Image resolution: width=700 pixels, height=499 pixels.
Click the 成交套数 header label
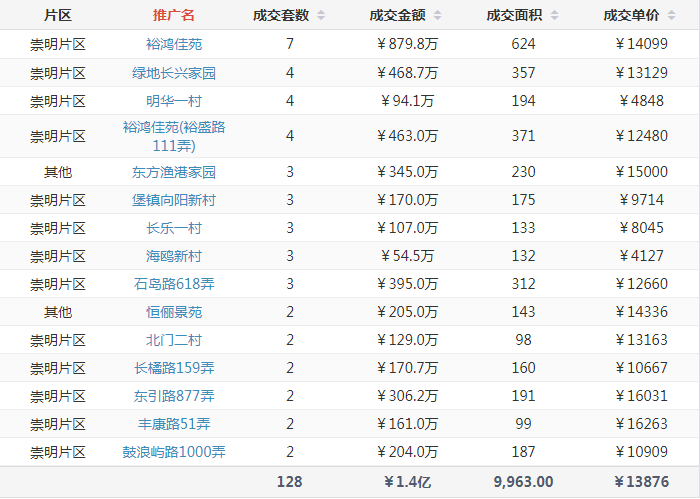coord(281,15)
